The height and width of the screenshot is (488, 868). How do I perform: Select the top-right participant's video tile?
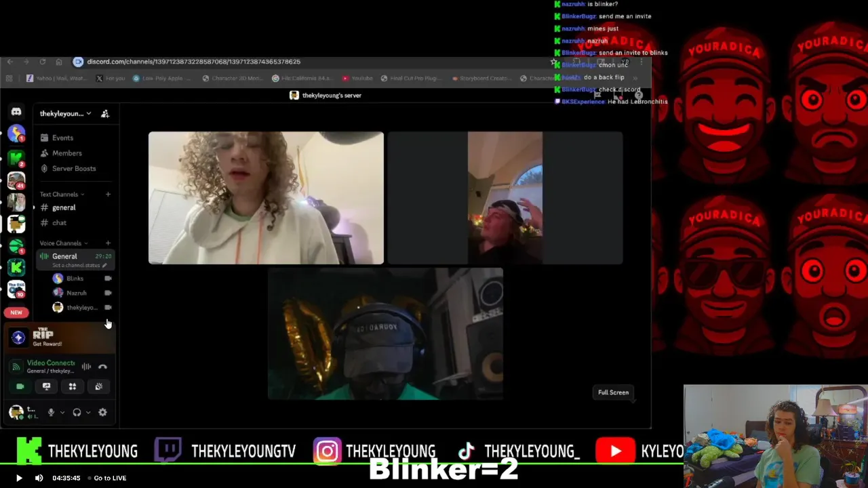(x=505, y=198)
